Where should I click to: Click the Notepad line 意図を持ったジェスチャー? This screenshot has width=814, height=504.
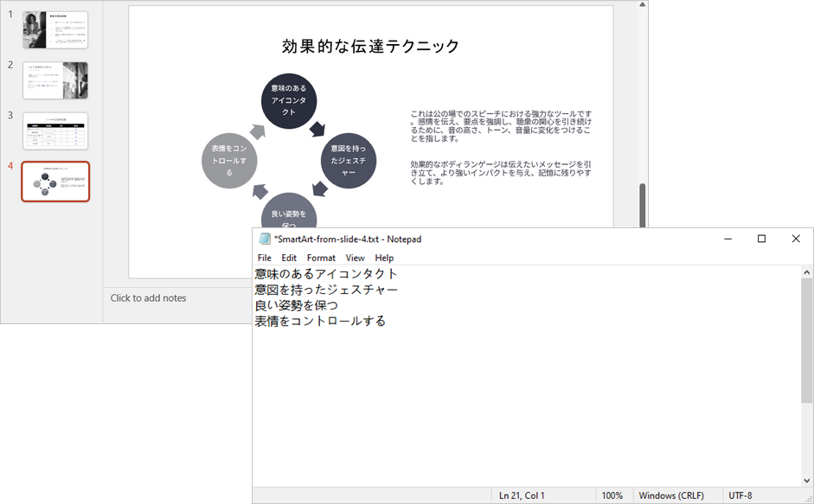point(326,290)
